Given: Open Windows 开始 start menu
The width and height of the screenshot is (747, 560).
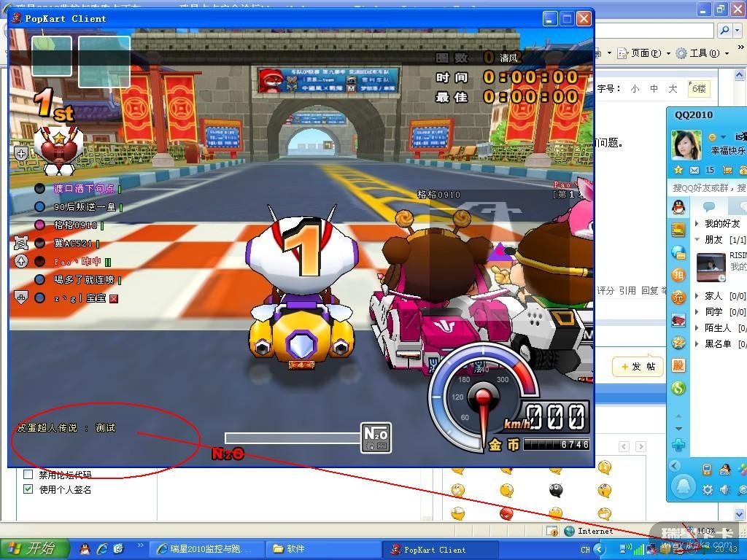Looking at the screenshot, I should 34,548.
